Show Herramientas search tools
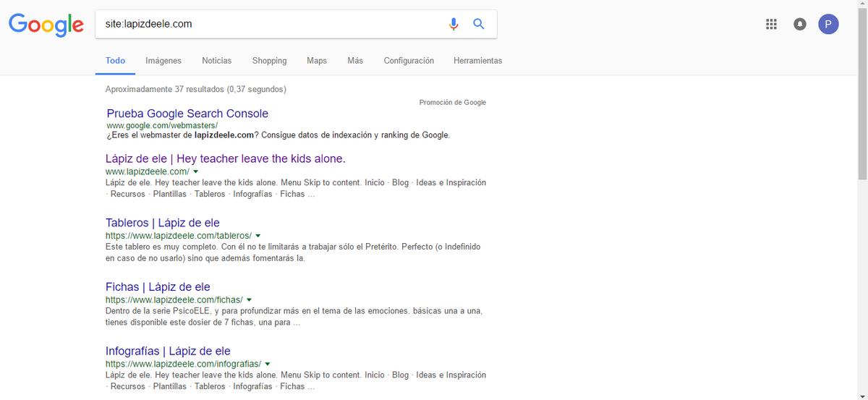This screenshot has width=868, height=400. (x=477, y=61)
